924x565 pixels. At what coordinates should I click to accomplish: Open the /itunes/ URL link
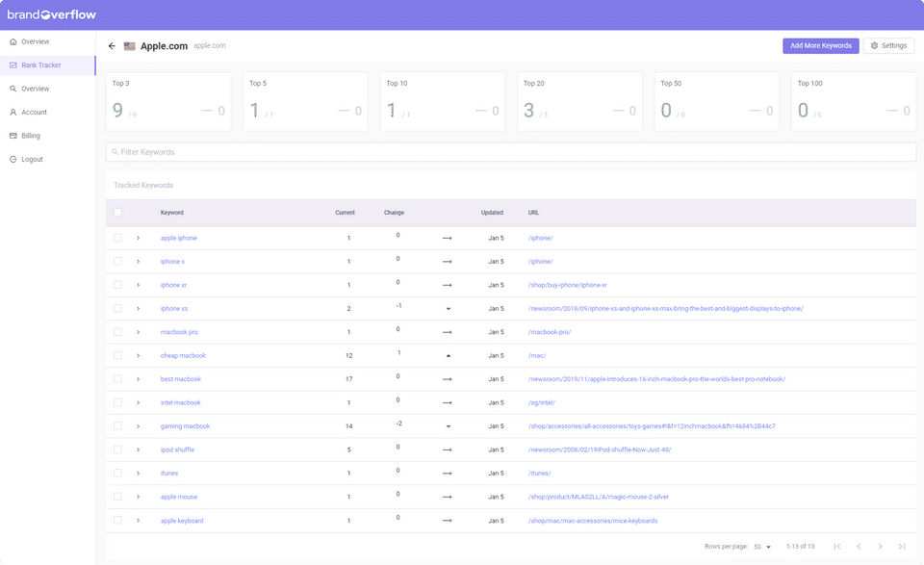(539, 474)
